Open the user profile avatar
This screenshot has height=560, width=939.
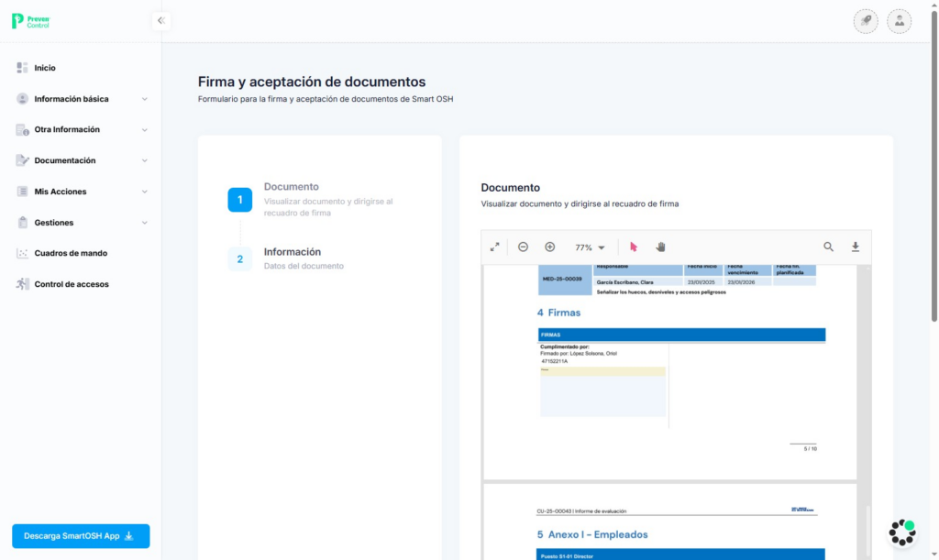[x=900, y=21]
